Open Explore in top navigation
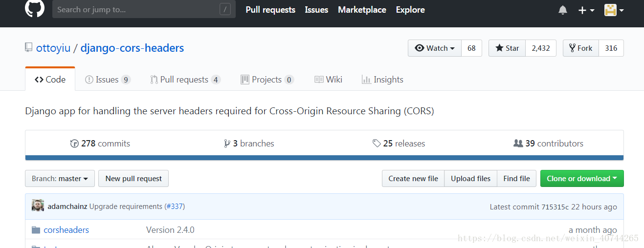Viewport: 644px width, 248px height. [x=410, y=10]
